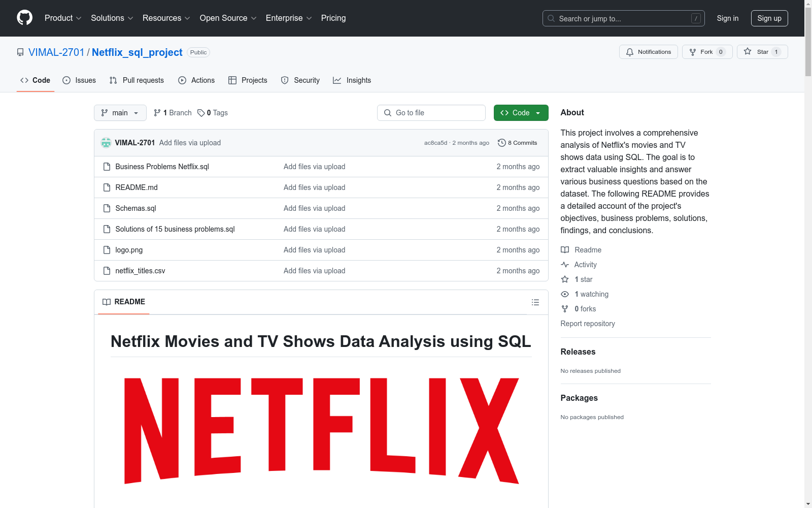Open the acBca5d commit hash link

pyautogui.click(x=436, y=143)
